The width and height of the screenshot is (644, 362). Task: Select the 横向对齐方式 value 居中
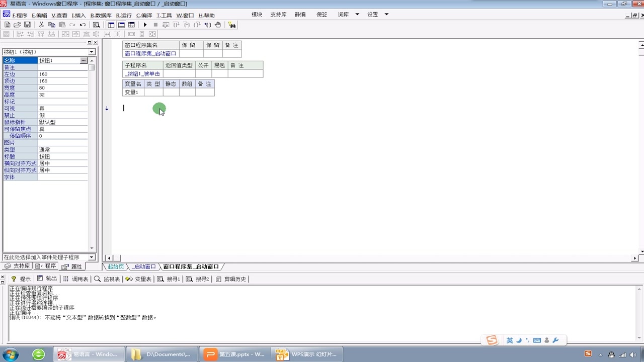63,163
